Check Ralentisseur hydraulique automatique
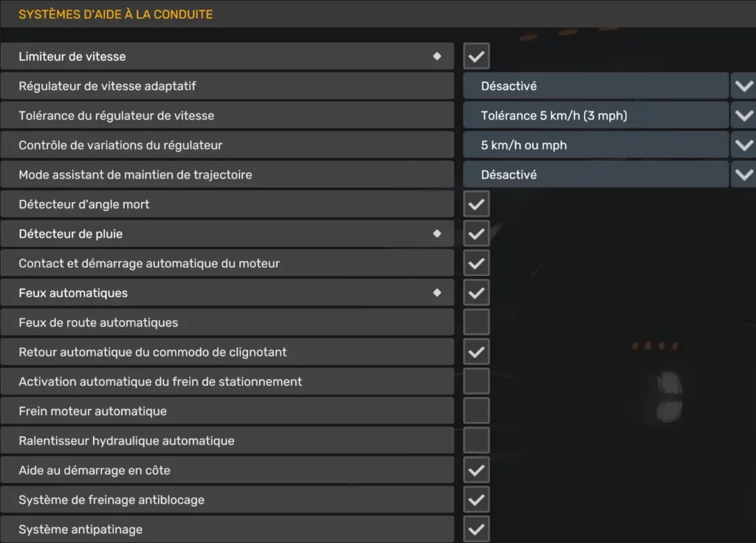 476,441
